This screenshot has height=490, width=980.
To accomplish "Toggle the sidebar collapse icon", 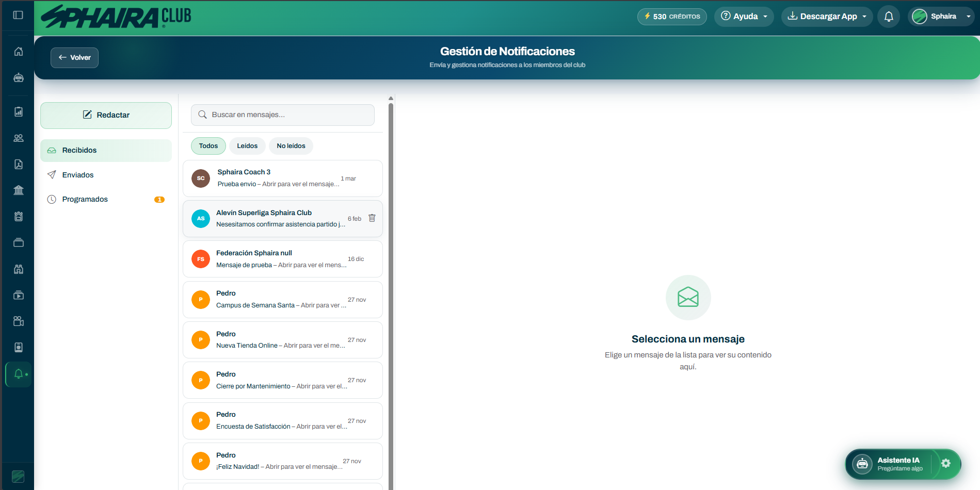I will (18, 15).
